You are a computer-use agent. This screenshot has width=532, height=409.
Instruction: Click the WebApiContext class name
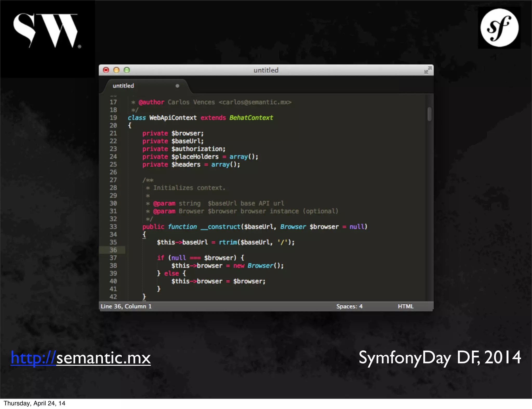pyautogui.click(x=173, y=118)
